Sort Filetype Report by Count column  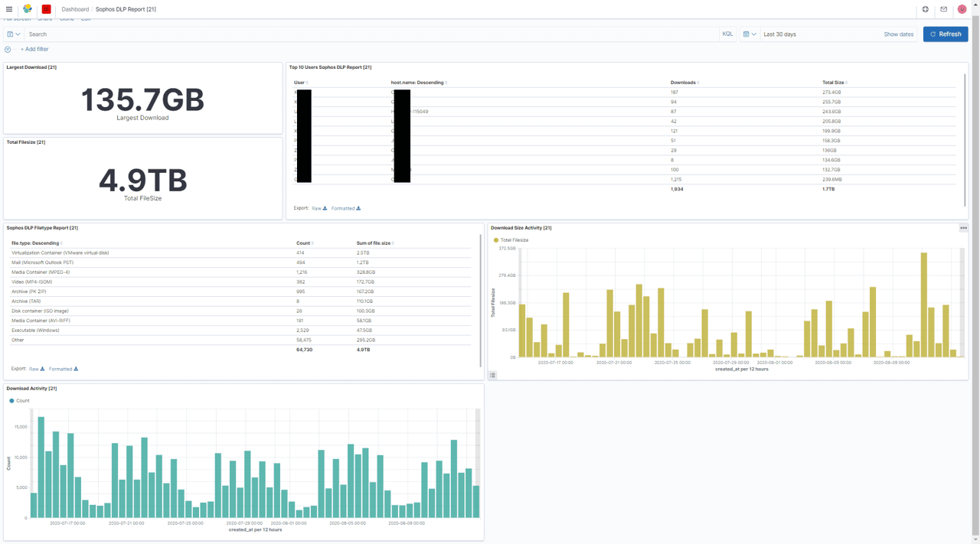[x=304, y=243]
